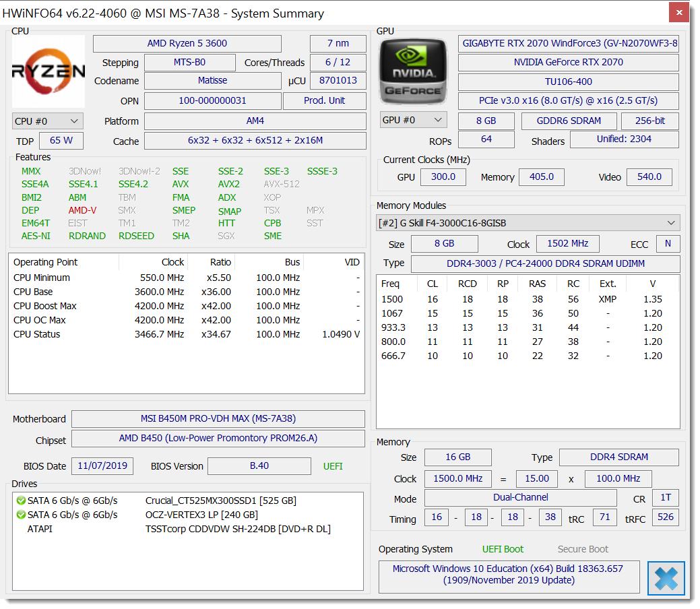The image size is (700, 609).
Task: Expand the memory module G Skill F4-3000C16 dropdown
Action: 528,223
